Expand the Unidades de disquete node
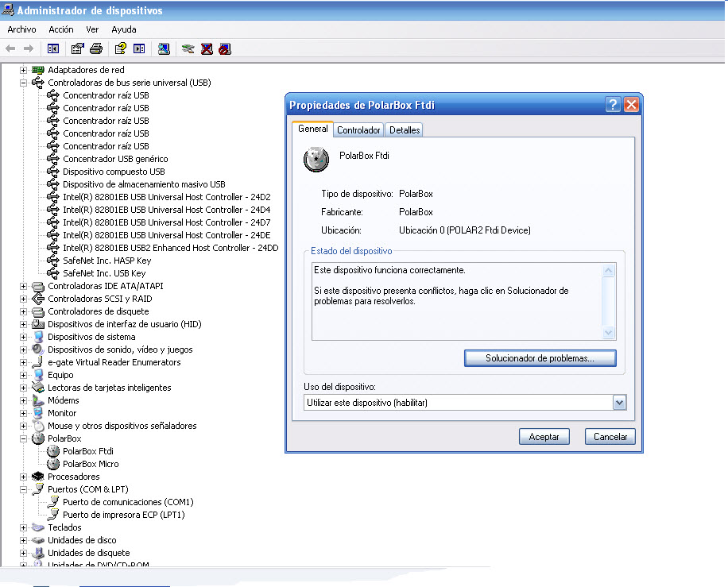Viewport: 728px width, 587px height. [x=23, y=553]
